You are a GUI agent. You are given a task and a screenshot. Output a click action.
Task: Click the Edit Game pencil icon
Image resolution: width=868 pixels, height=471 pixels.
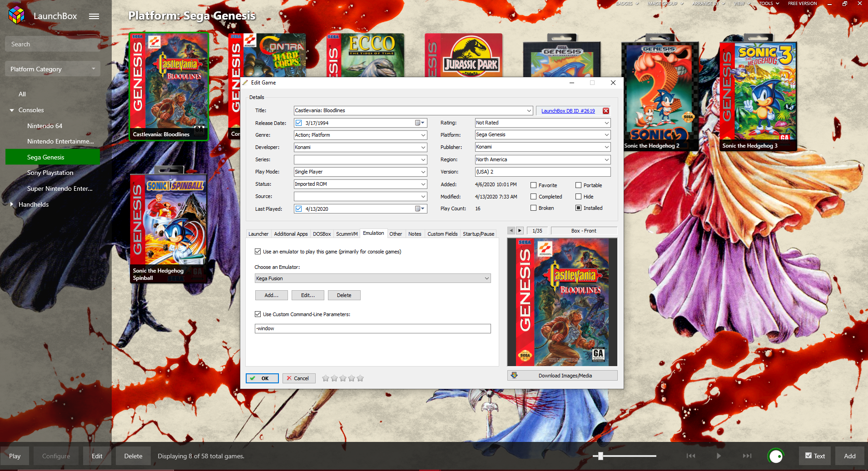tap(245, 83)
